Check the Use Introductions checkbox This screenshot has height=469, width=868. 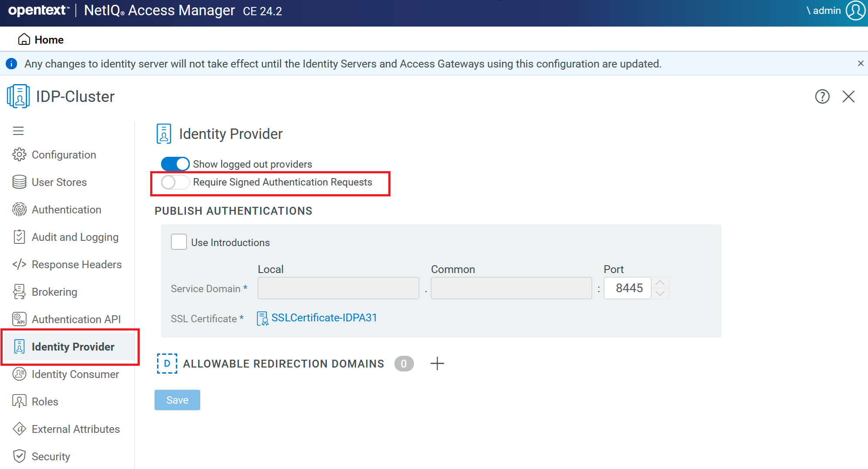point(178,242)
